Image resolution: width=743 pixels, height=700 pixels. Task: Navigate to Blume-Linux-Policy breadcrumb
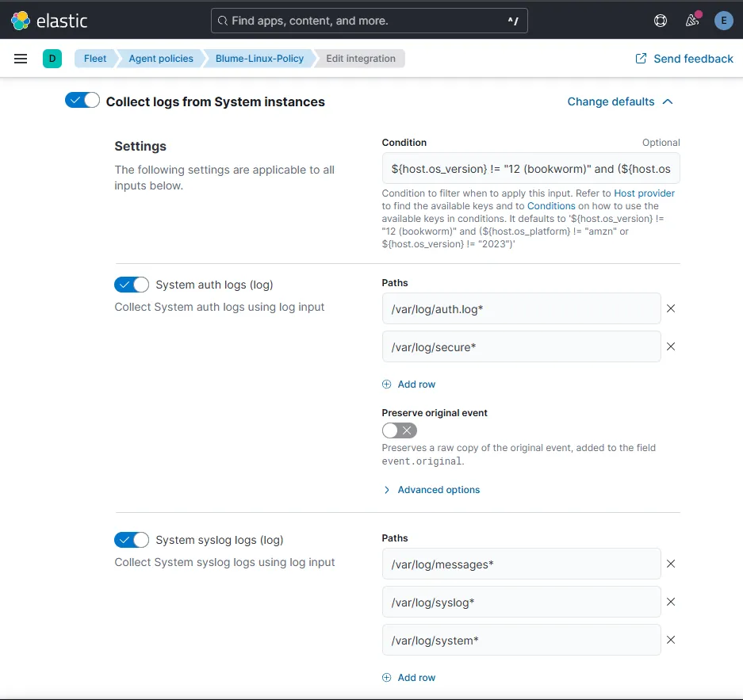point(259,59)
